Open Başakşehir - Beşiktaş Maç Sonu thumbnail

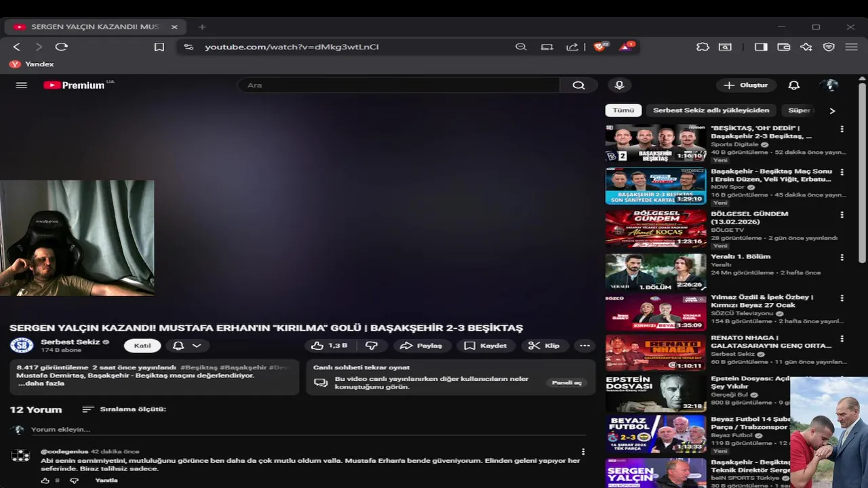(x=656, y=186)
